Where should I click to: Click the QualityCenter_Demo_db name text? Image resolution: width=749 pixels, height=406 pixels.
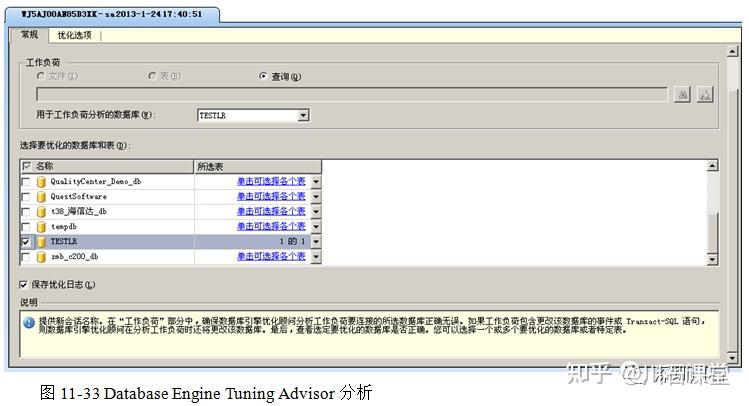96,182
